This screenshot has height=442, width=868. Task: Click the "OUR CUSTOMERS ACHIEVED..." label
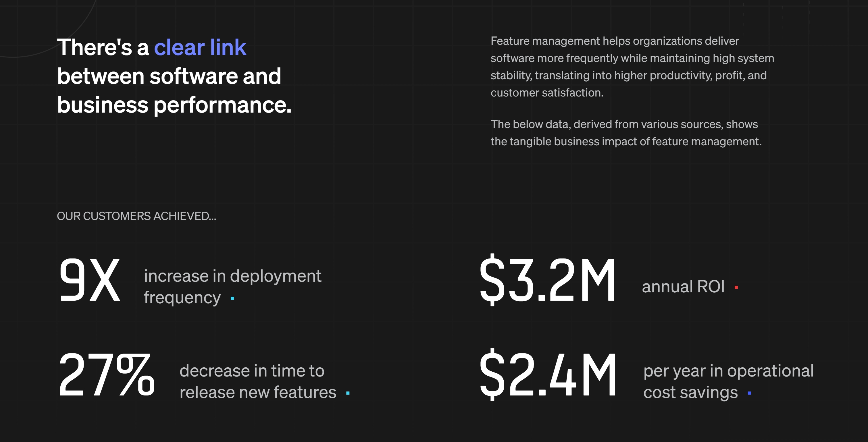[x=136, y=216]
